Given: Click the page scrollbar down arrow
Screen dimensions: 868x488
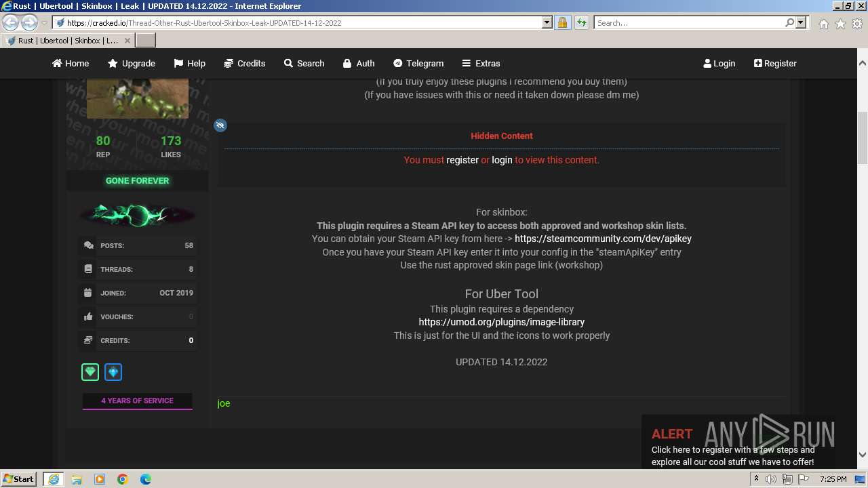Looking at the screenshot, I should pos(862,455).
